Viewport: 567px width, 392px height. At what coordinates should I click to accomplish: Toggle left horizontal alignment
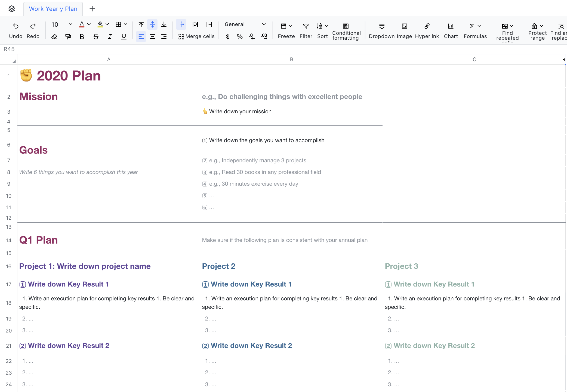tap(141, 36)
